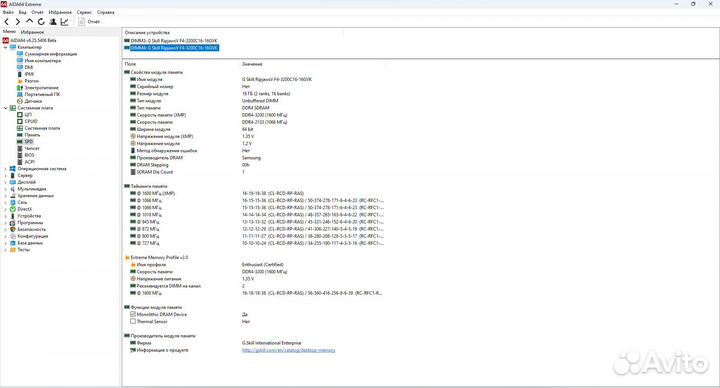This screenshot has height=388, width=720.
Task: Open the Справка menu
Action: (x=106, y=12)
